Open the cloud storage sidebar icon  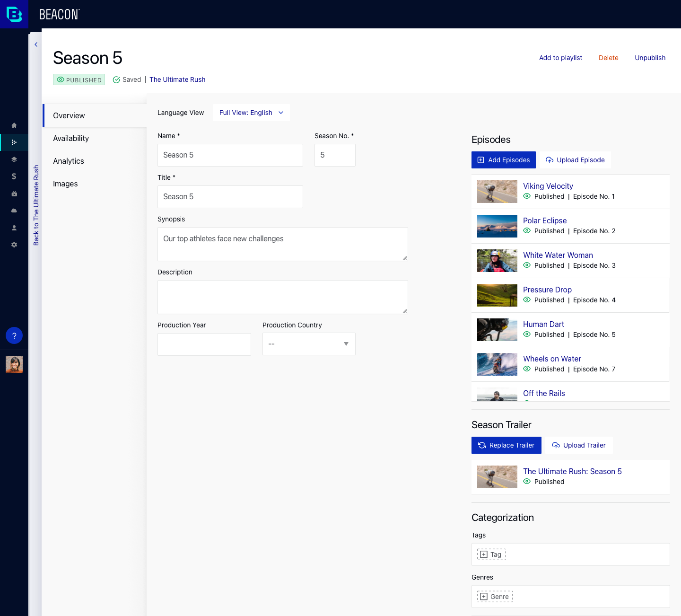click(14, 211)
